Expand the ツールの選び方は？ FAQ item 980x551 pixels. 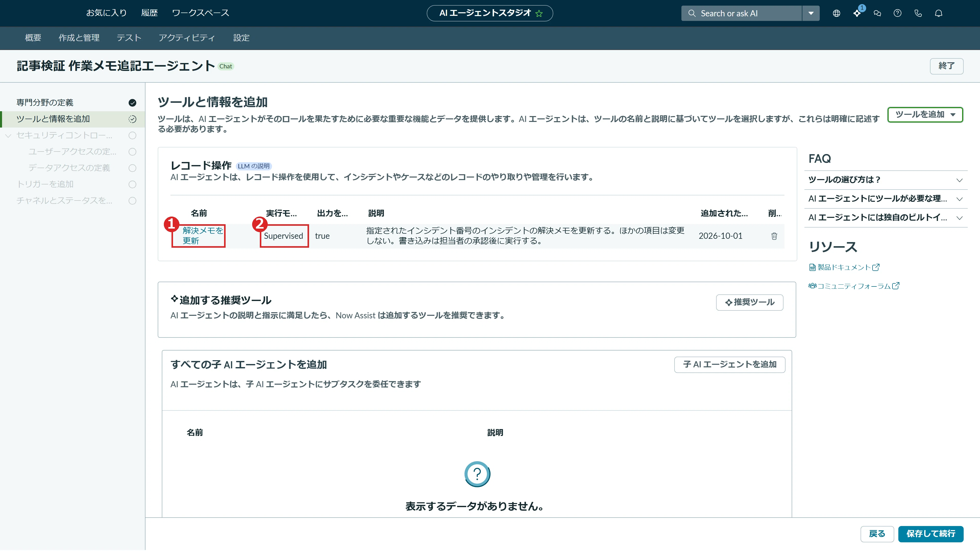(x=885, y=180)
